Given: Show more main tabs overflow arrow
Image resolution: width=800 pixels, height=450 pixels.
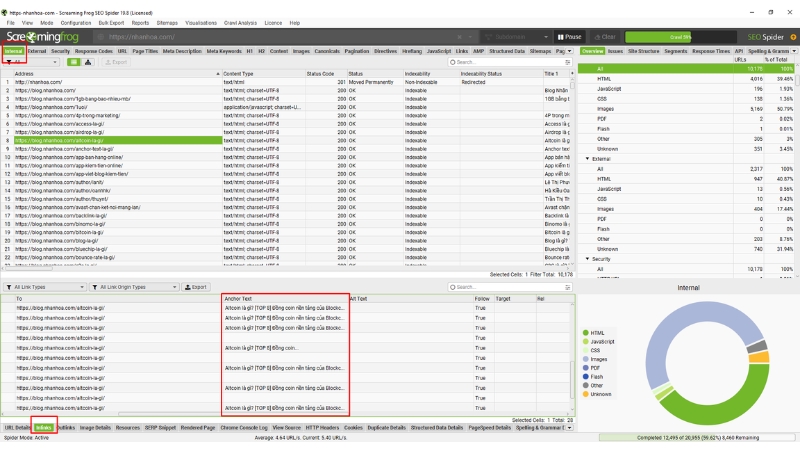Looking at the screenshot, I should (x=569, y=51).
